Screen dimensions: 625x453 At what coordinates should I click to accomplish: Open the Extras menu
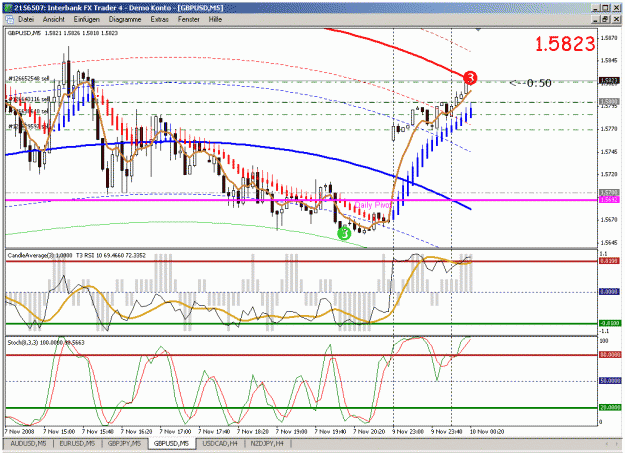click(159, 19)
